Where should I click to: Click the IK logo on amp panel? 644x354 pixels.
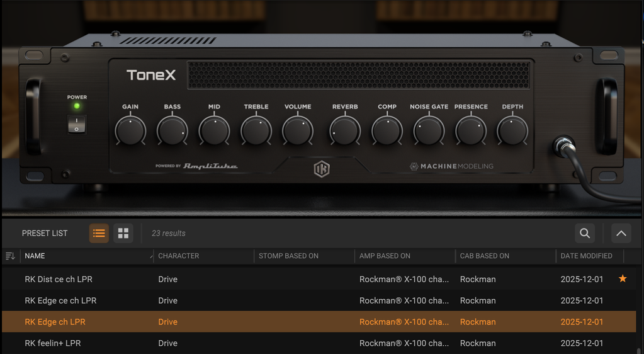click(322, 169)
